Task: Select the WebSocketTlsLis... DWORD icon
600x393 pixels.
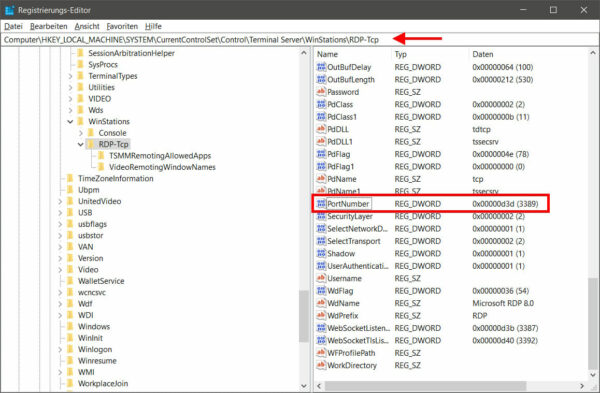Action: click(321, 341)
